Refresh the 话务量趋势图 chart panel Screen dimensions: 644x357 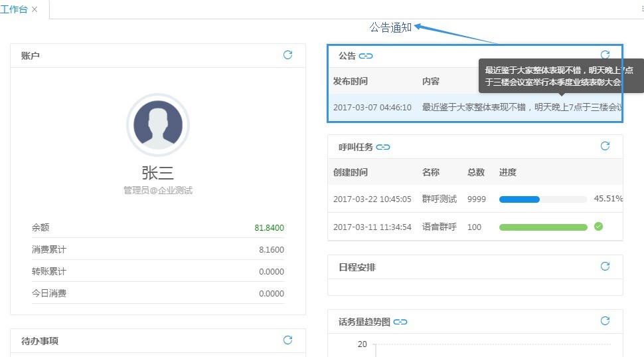click(x=605, y=321)
